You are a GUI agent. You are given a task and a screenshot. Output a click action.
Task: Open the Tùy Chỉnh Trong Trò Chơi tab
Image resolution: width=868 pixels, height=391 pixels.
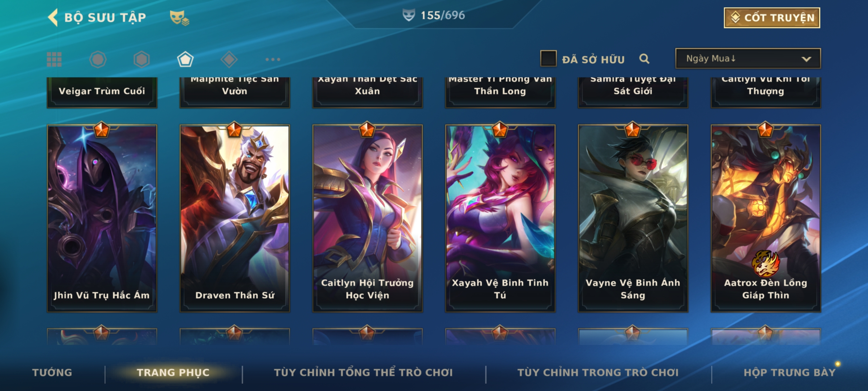(x=598, y=373)
